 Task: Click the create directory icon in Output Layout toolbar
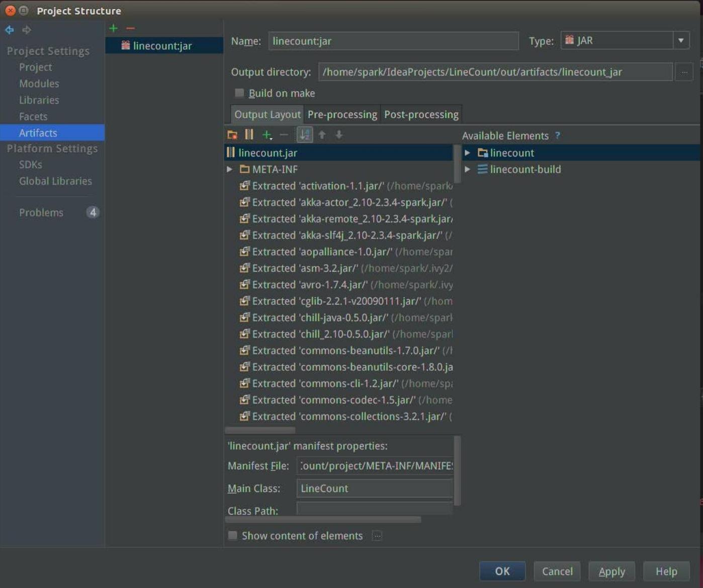[232, 135]
